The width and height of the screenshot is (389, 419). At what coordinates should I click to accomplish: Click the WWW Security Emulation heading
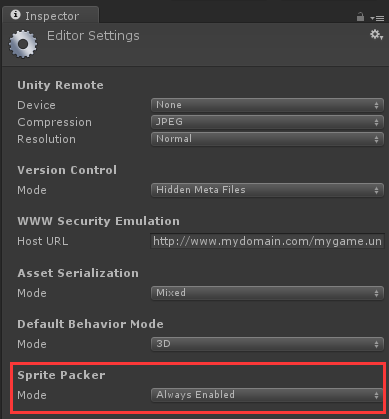coord(98,221)
